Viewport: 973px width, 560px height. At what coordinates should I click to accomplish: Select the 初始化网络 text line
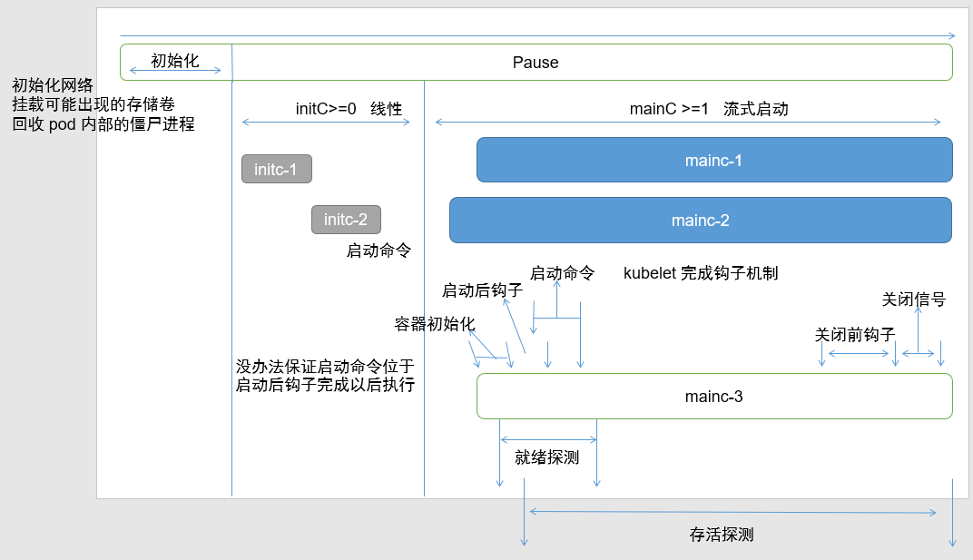(53, 85)
